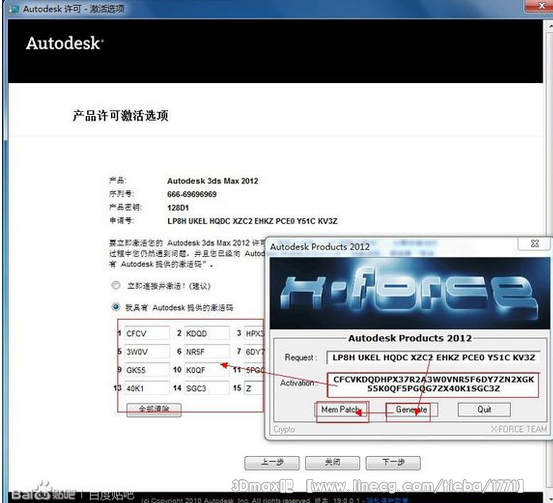This screenshot has width=553, height=503.
Task: Click the product name 'Autodesk 3ds Max 2012'
Action: pos(213,181)
